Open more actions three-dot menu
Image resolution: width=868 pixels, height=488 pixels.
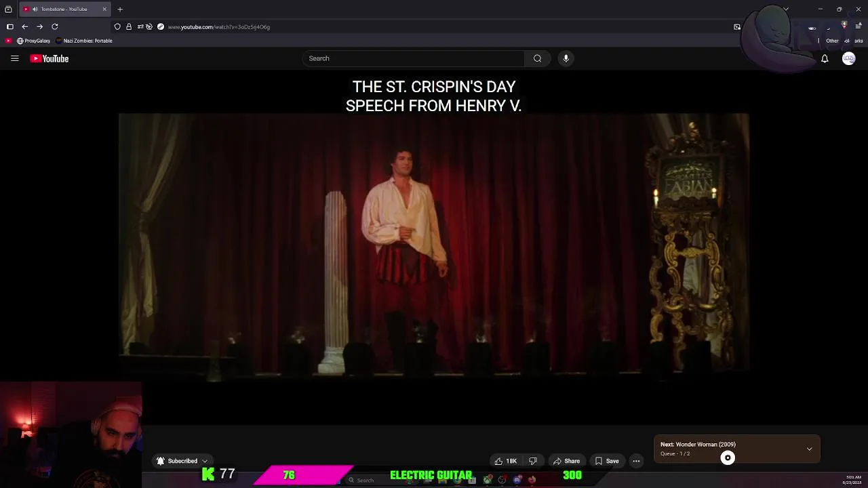click(636, 461)
